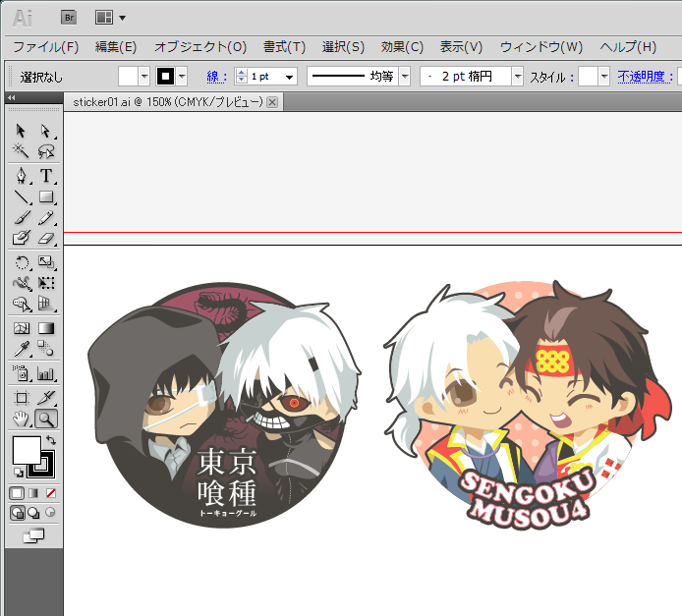Pick the Warp tool
Viewport: 682px width, 616px height.
click(x=22, y=283)
